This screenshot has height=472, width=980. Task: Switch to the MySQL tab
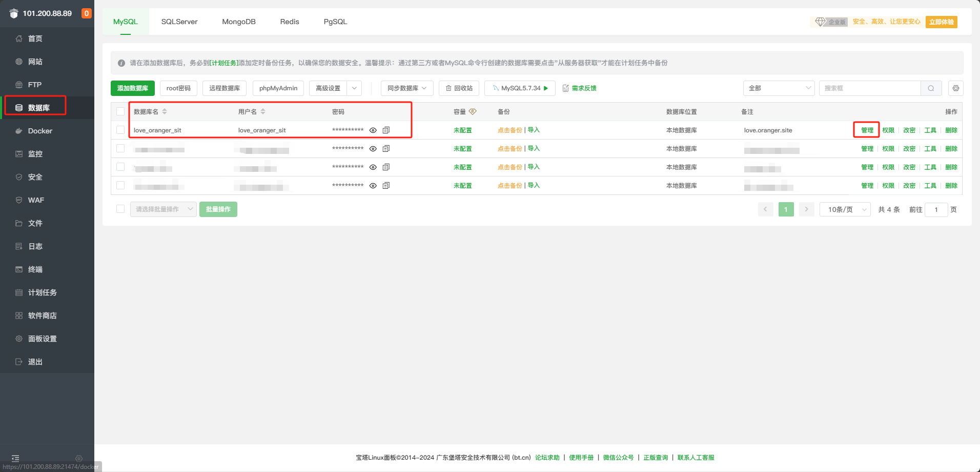tap(126, 22)
